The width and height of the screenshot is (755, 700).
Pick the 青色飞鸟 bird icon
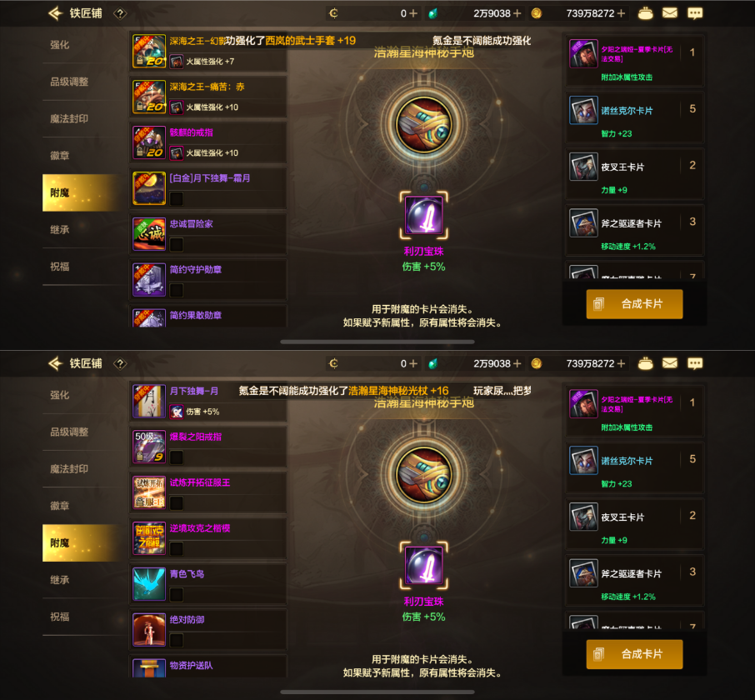tap(149, 584)
